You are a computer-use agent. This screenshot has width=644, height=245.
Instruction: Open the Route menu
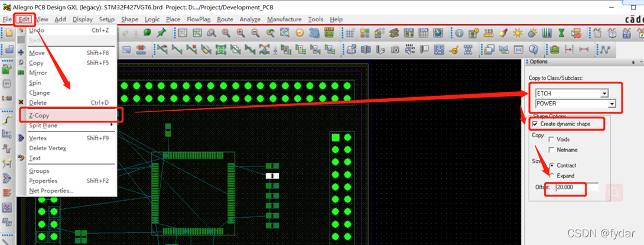(x=225, y=20)
